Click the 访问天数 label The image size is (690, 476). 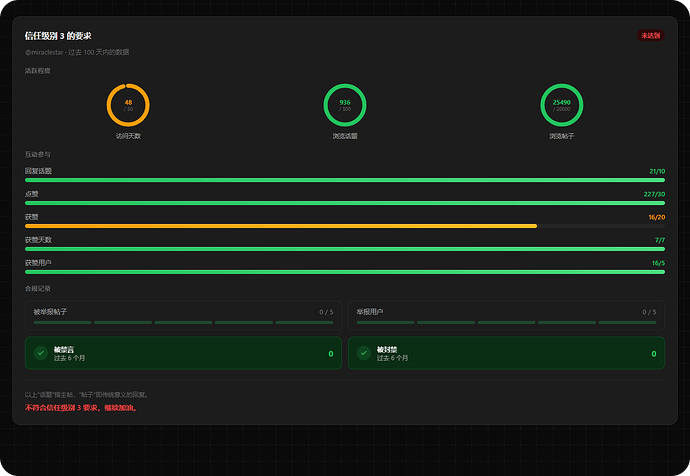click(x=128, y=136)
